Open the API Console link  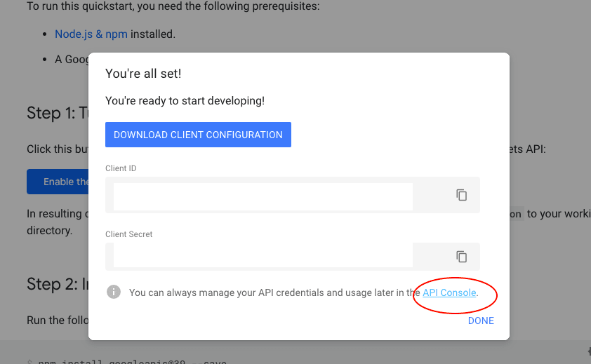(x=449, y=292)
